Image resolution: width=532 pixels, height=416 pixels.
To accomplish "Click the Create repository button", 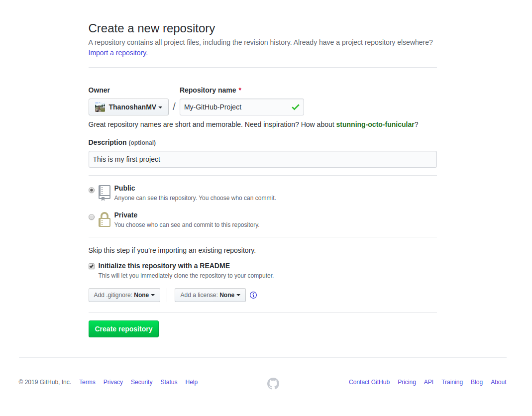I will click(123, 329).
